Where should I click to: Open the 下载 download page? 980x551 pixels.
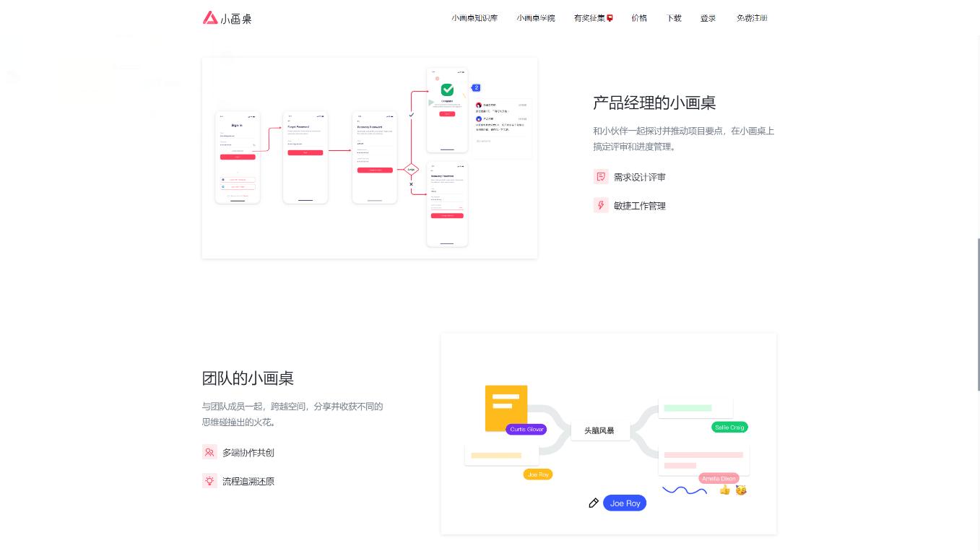[x=674, y=18]
